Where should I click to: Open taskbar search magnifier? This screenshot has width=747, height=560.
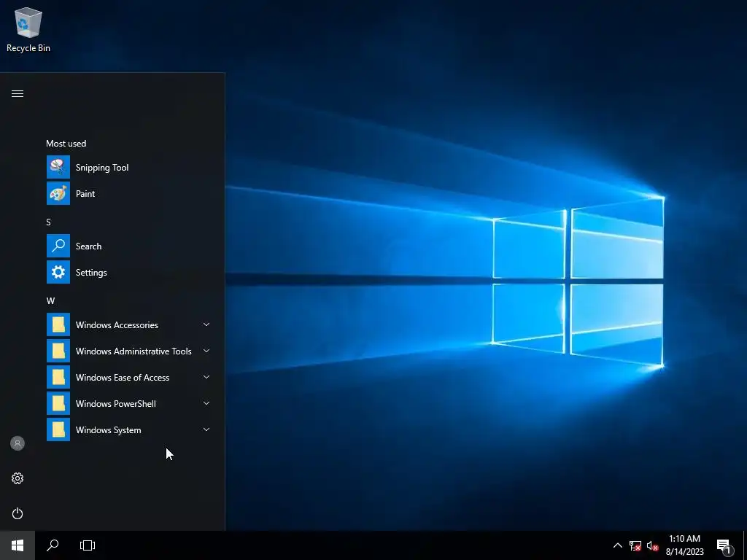53,545
